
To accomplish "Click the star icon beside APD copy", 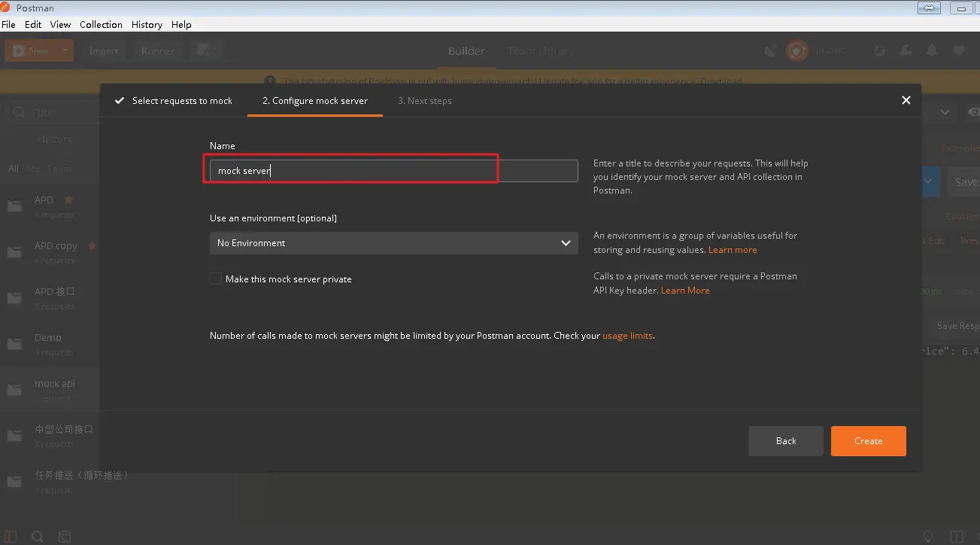I will (x=93, y=245).
